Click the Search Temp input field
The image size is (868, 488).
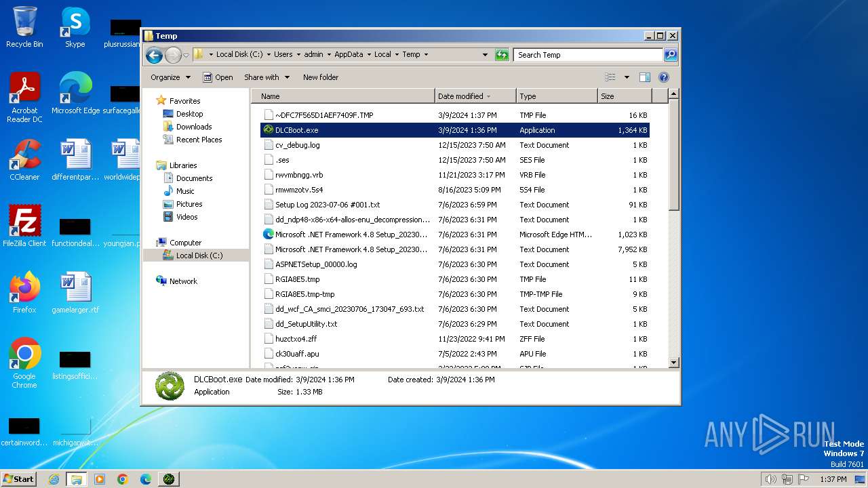point(588,55)
